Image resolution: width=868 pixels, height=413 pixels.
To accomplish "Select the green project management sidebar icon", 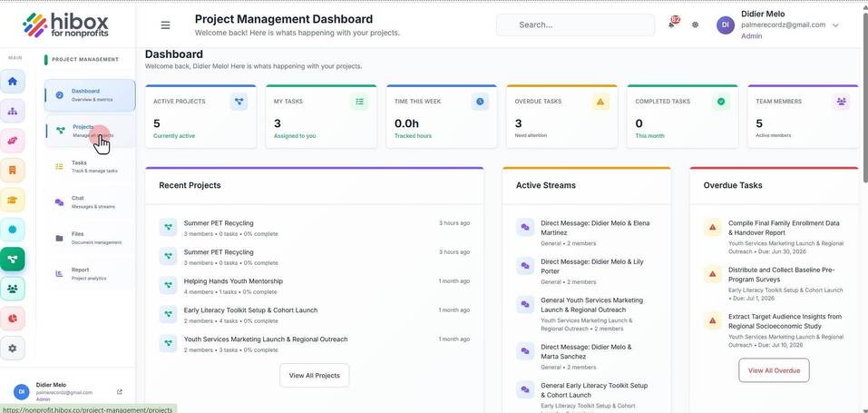I will click(12, 259).
